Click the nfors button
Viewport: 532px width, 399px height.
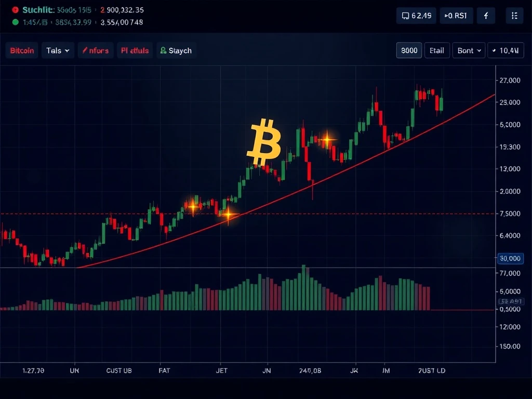coord(96,50)
